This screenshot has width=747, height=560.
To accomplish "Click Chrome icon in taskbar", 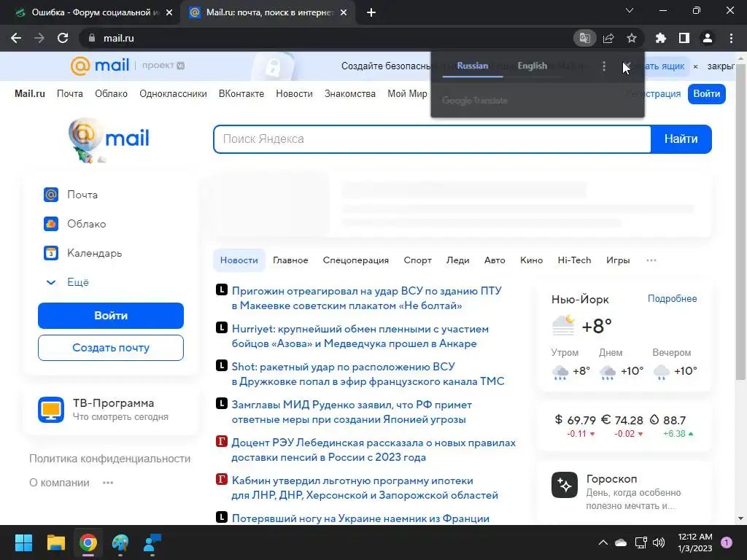I will pyautogui.click(x=88, y=542).
